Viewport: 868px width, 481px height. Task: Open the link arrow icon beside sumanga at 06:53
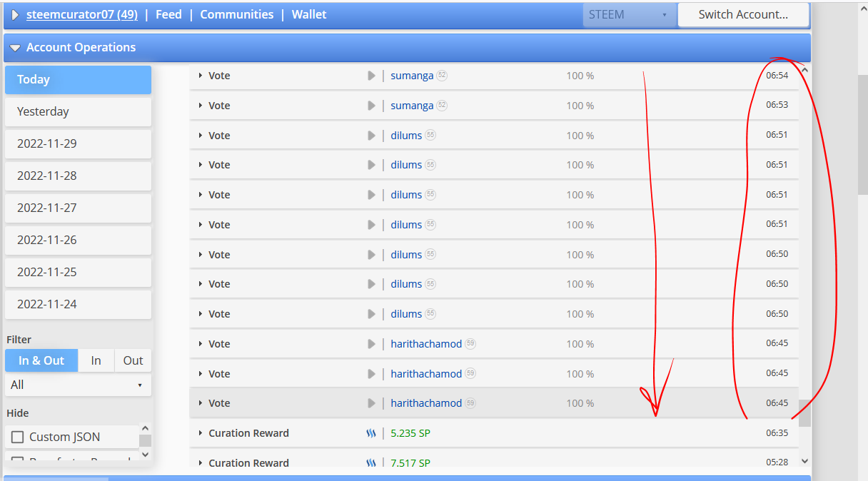coord(371,106)
